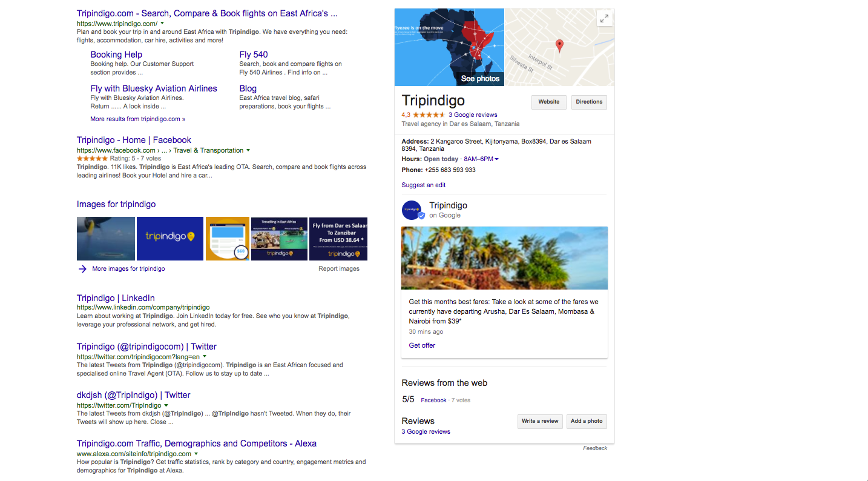Click Facebook link under Reviews from the web
The height and width of the screenshot is (481, 868).
coord(433,400)
